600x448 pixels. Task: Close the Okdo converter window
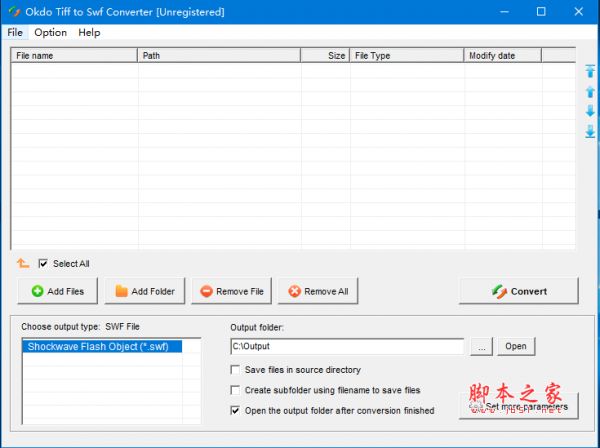[x=579, y=12]
